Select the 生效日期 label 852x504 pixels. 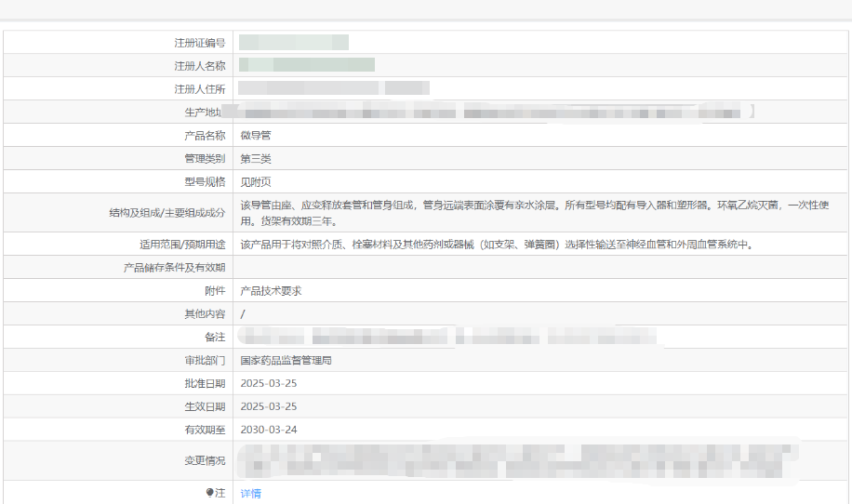[x=205, y=406]
